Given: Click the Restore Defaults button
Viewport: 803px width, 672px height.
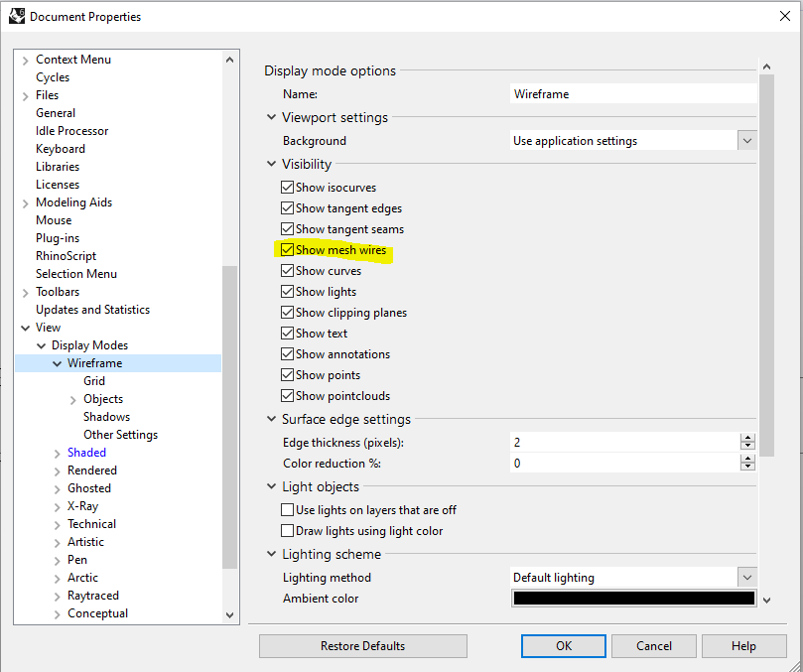Looking at the screenshot, I should [x=363, y=646].
